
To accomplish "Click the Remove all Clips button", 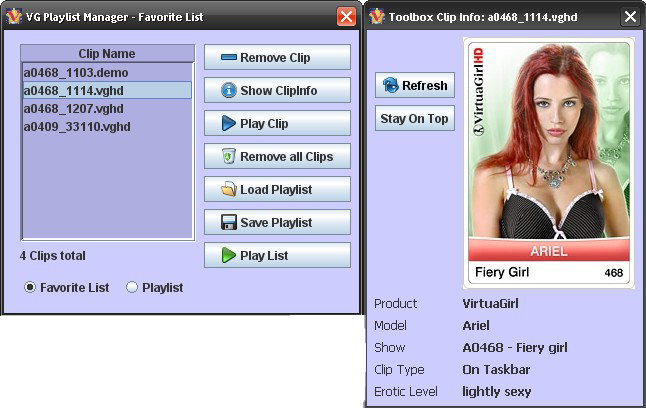I will coord(277,157).
